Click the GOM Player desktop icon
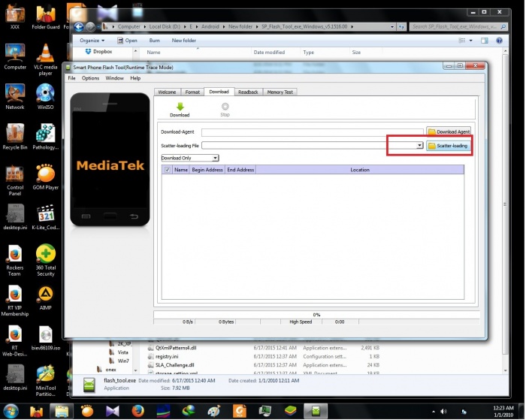 point(46,177)
